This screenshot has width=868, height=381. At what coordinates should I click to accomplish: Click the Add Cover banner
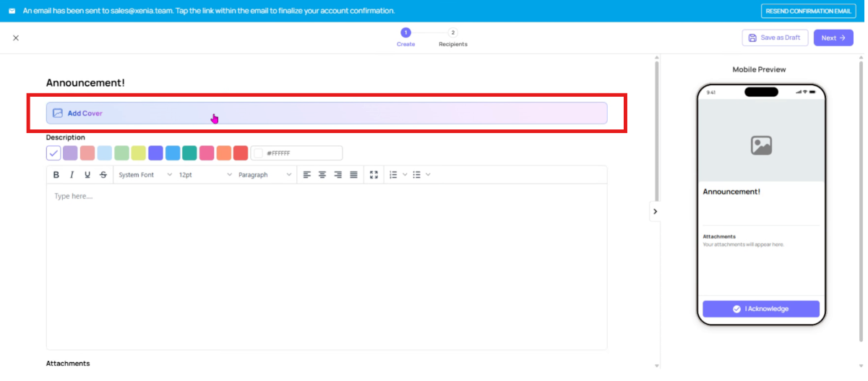click(x=326, y=114)
